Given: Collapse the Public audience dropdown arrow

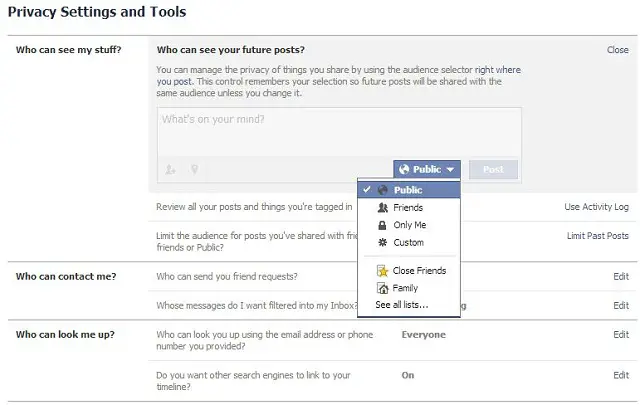Looking at the screenshot, I should click(x=451, y=170).
